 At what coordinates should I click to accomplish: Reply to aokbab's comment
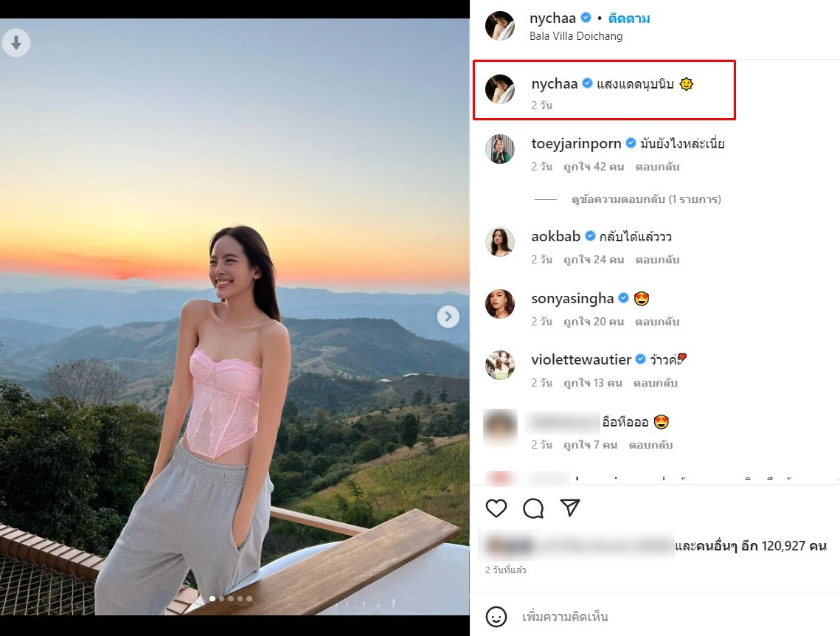coord(657,260)
